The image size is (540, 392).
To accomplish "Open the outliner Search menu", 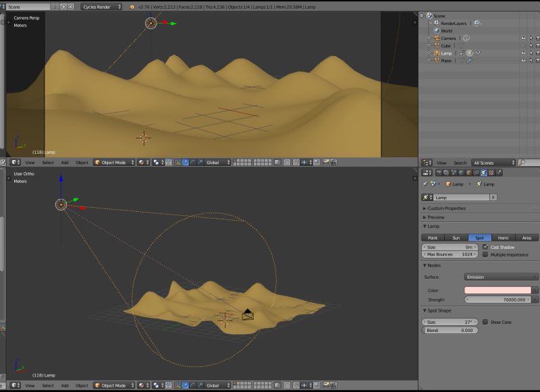I will tap(460, 163).
